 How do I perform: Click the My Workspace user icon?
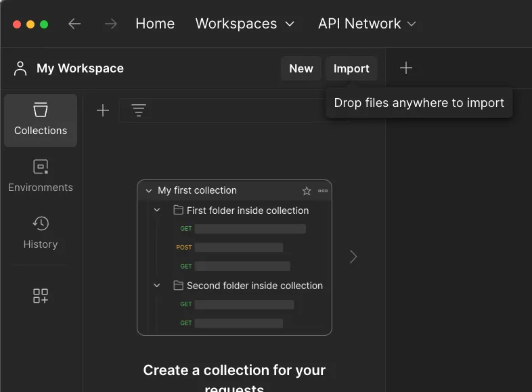tap(20, 68)
